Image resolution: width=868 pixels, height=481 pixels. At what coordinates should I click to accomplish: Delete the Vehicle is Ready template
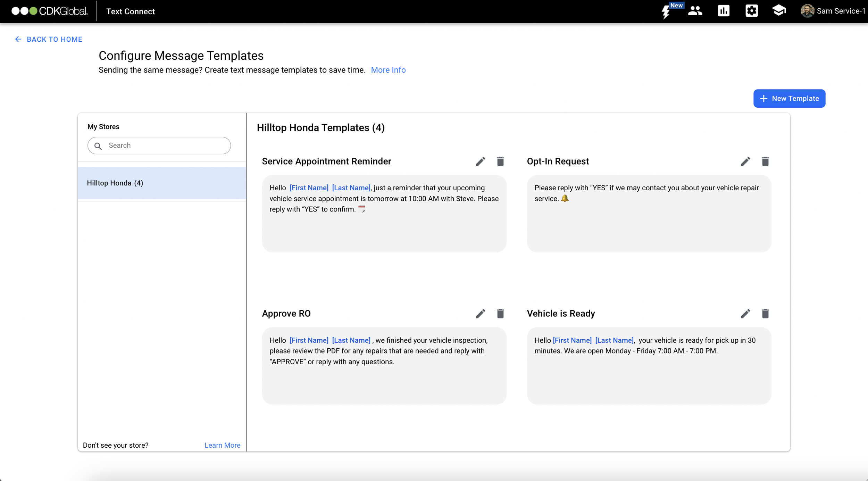point(765,314)
